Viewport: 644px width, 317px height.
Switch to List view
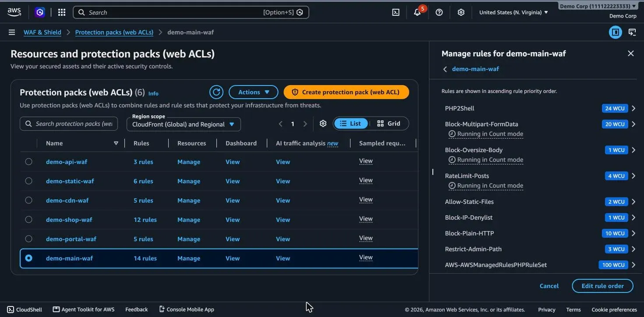(350, 124)
